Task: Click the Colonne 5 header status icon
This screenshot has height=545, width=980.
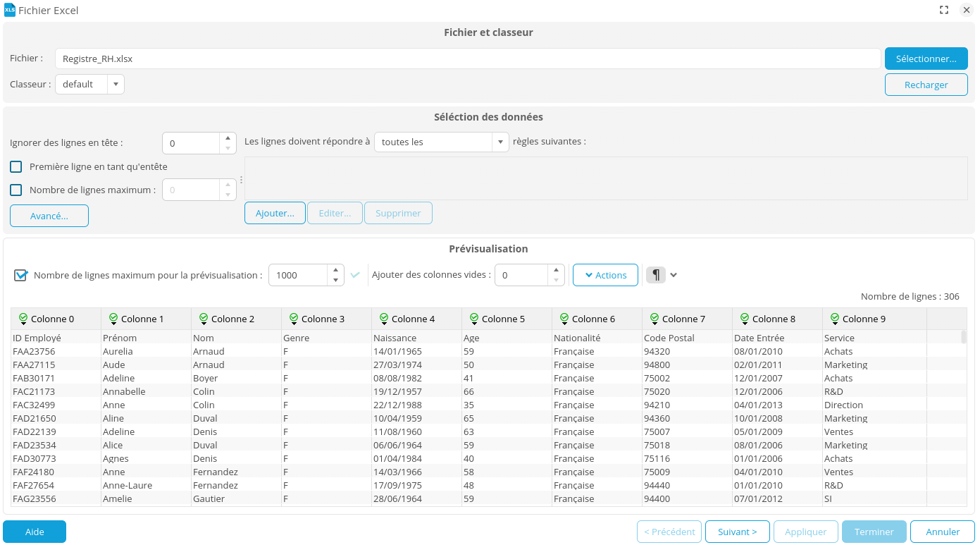Action: pos(474,319)
